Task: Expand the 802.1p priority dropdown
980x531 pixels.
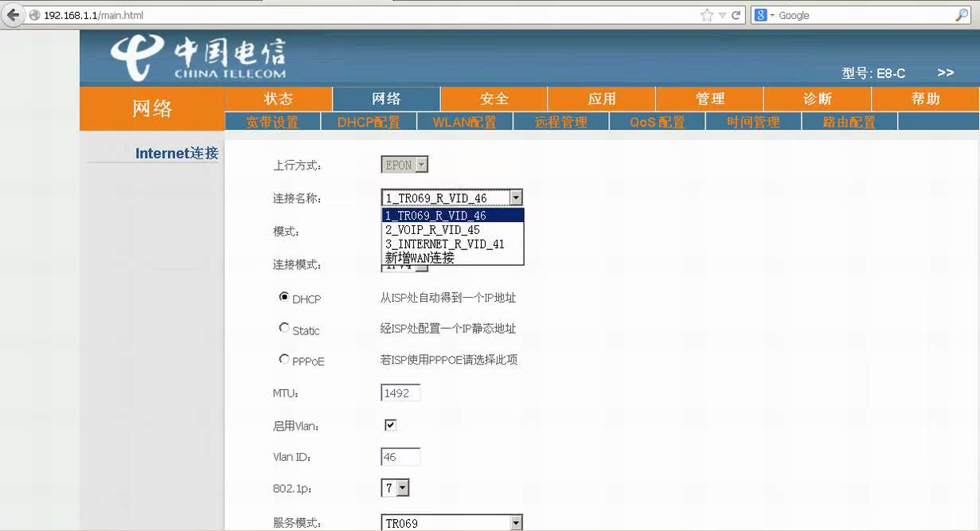Action: (402, 488)
